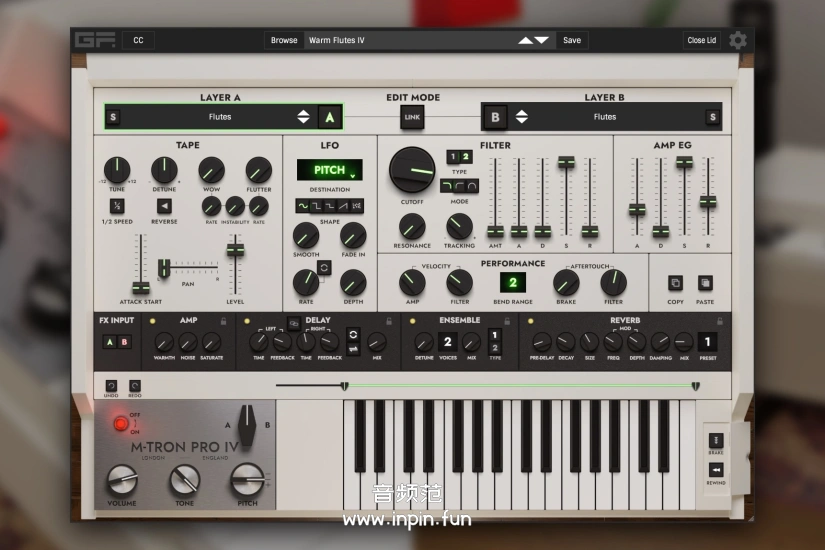The width and height of the screenshot is (825, 550).
Task: Select Layer A edit mode button
Action: click(x=329, y=117)
